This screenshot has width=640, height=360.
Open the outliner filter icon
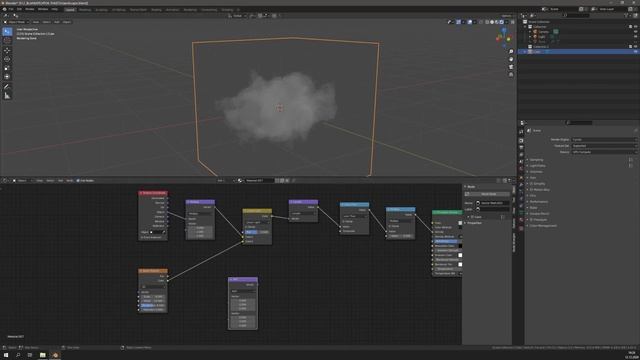(x=626, y=16)
